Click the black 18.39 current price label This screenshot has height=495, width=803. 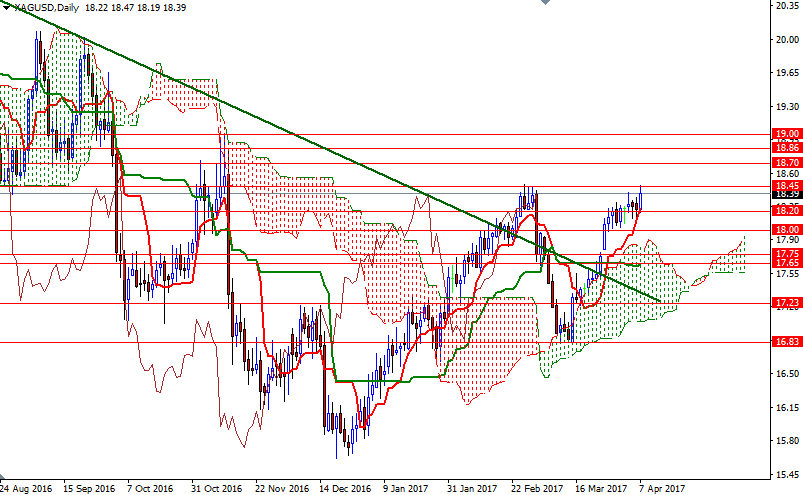pos(787,194)
